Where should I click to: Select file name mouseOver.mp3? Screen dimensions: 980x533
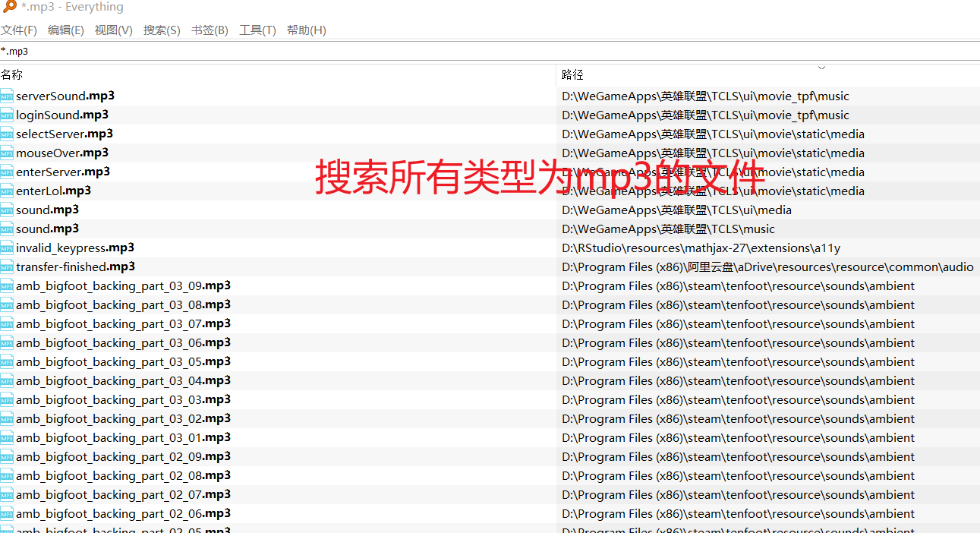[62, 153]
